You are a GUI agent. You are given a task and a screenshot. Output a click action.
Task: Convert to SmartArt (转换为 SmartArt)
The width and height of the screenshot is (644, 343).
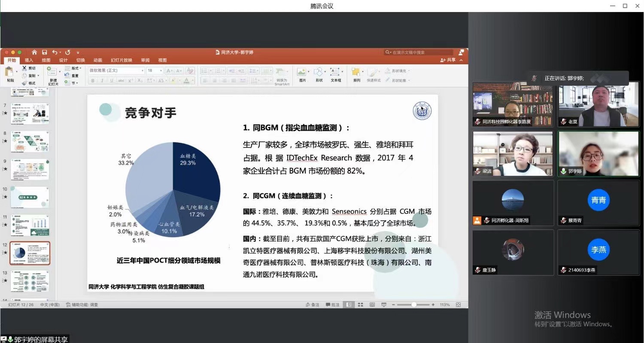coord(282,76)
